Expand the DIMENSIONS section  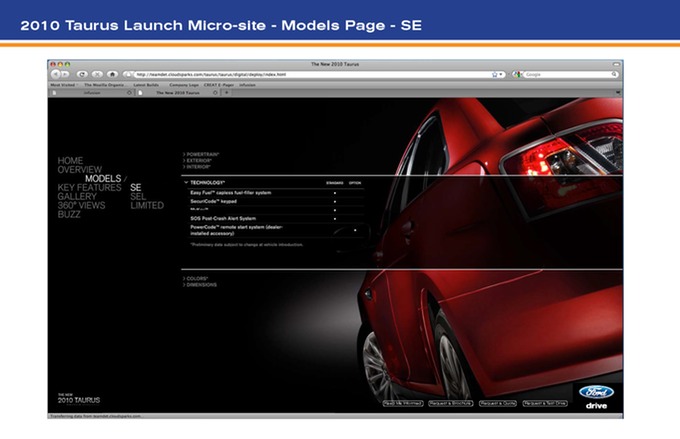[200, 285]
